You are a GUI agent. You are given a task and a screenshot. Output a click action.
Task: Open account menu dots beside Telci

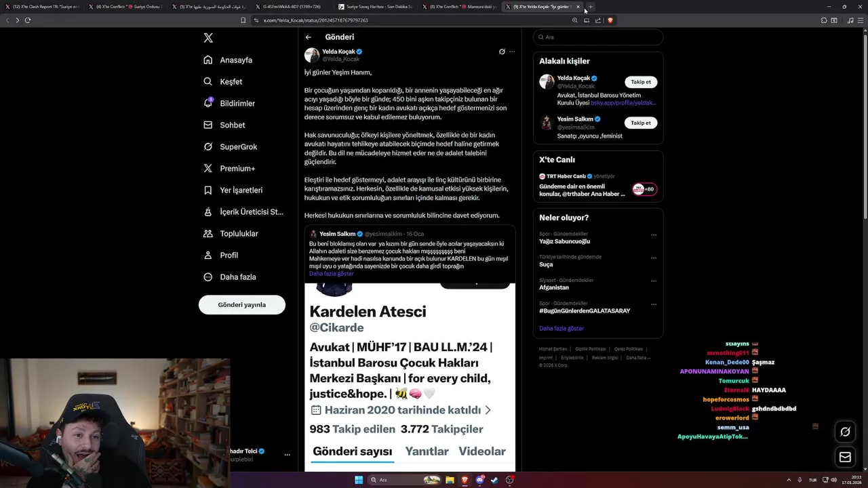287,455
